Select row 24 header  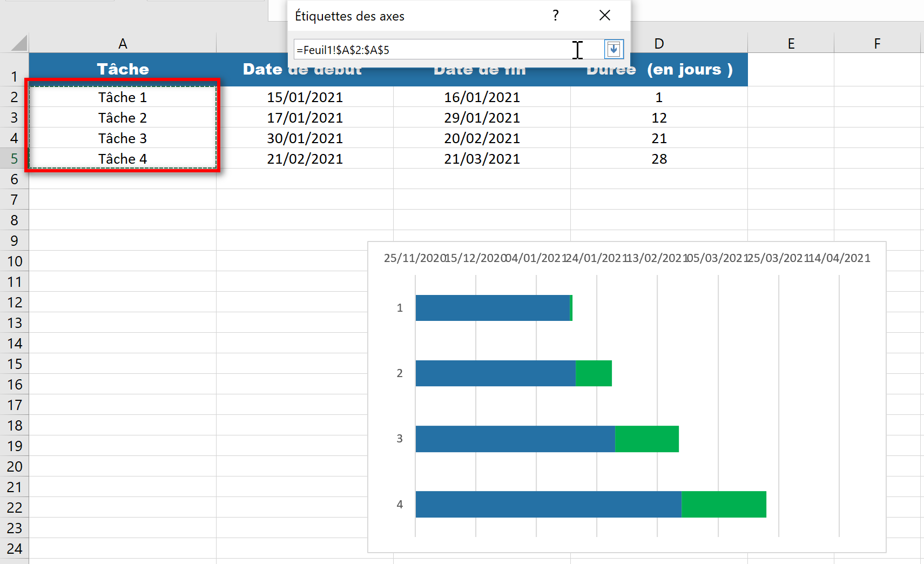click(14, 549)
